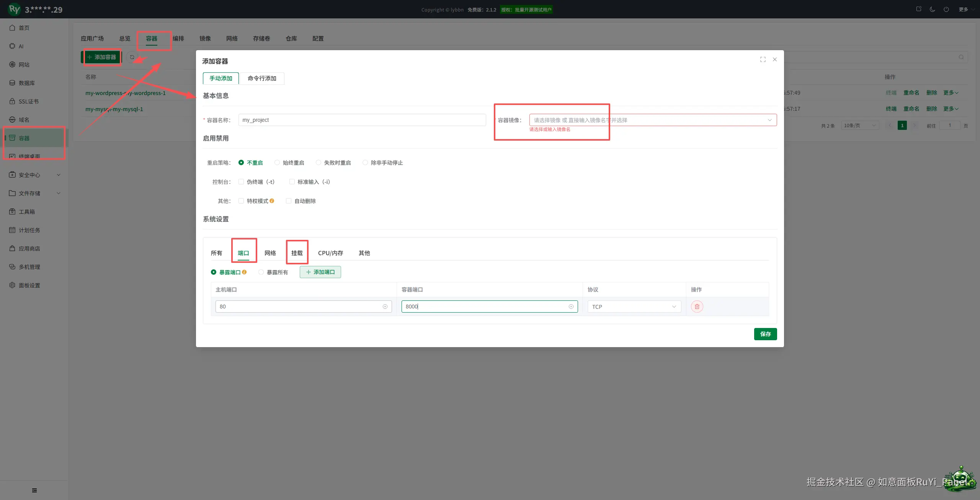Viewport: 980px width, 500px height.
Task: Open the 数据库 database sidebar icon
Action: click(12, 83)
